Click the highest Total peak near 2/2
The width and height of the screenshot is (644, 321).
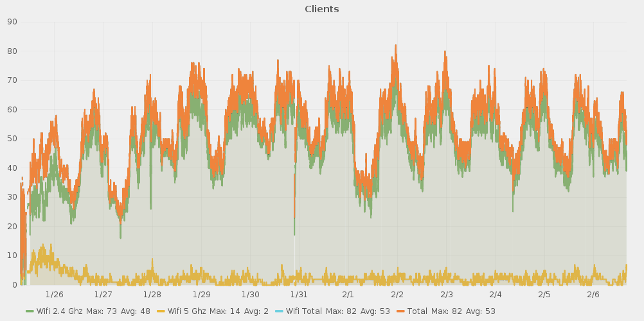(x=395, y=46)
